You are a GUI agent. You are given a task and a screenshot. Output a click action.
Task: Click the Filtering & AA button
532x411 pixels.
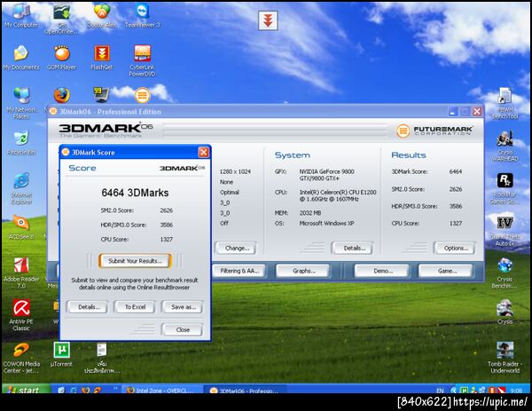coord(239,271)
